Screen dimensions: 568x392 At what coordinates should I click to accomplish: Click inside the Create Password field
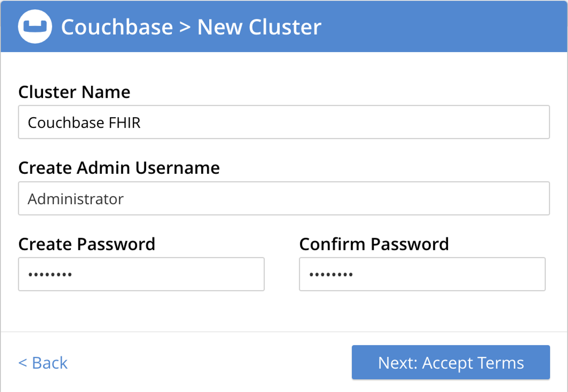[141, 274]
